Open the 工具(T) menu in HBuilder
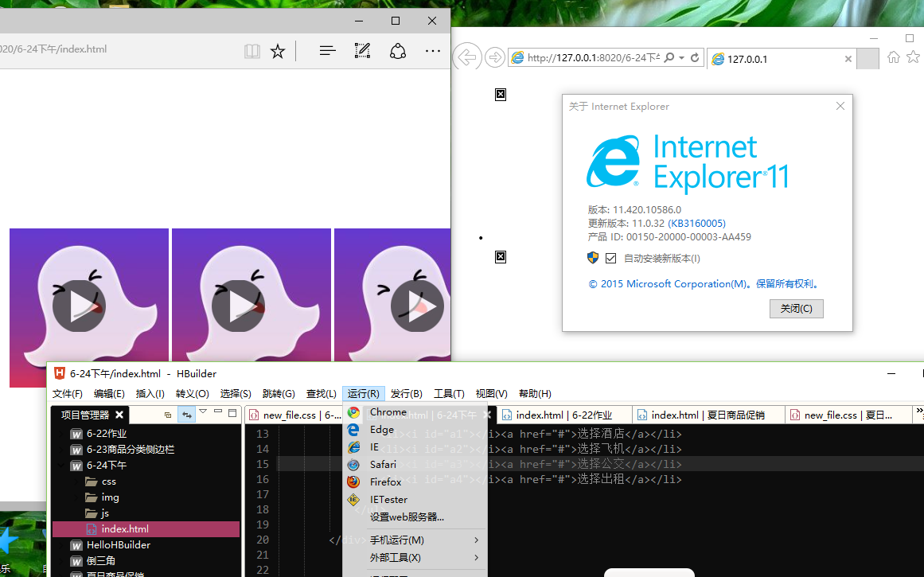The height and width of the screenshot is (577, 924). point(449,394)
